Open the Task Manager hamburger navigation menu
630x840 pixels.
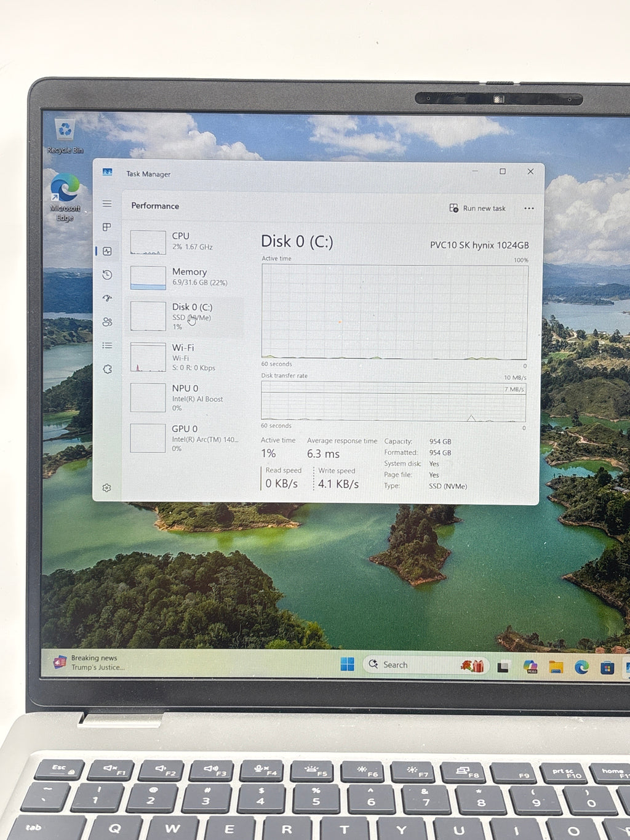pyautogui.click(x=107, y=204)
